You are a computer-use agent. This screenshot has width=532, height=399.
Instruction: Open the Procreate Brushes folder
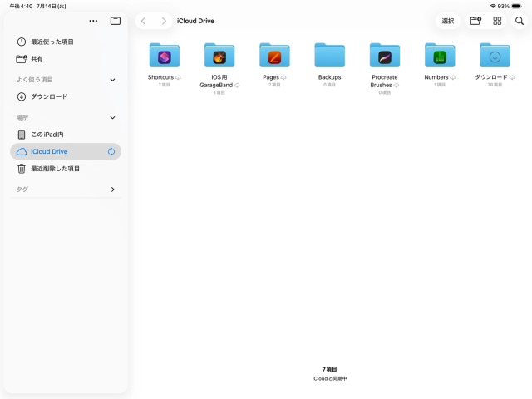(385, 56)
